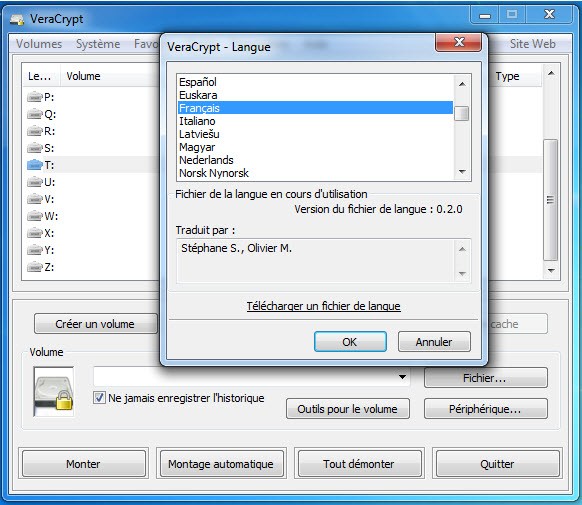Select the S: drive icon
Image resolution: width=582 pixels, height=505 pixels.
click(x=35, y=148)
